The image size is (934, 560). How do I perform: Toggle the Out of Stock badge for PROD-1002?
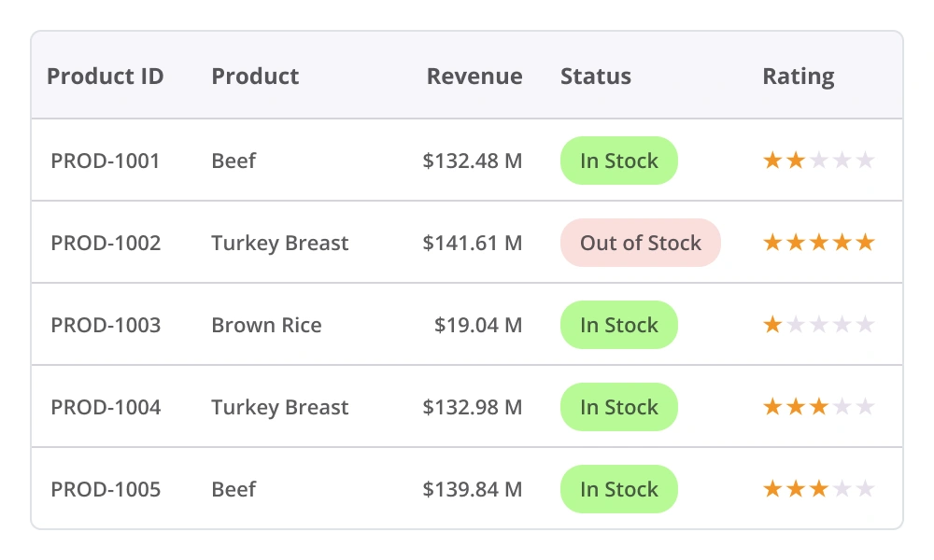tap(640, 243)
